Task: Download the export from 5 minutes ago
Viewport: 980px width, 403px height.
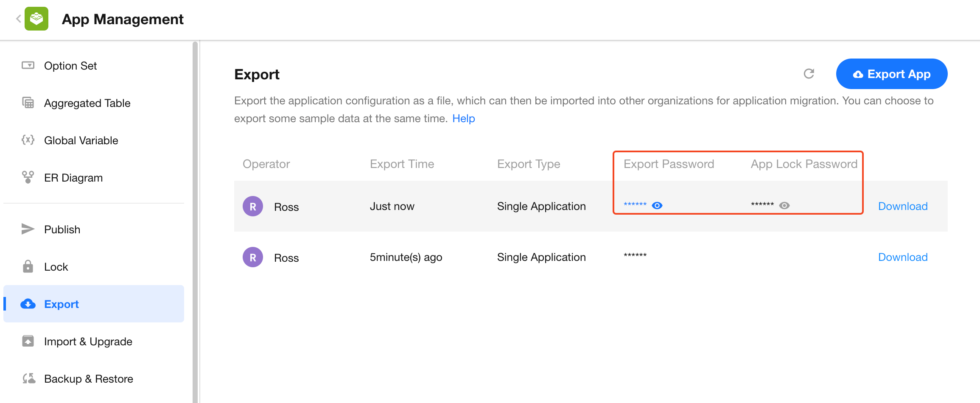Action: tap(902, 257)
